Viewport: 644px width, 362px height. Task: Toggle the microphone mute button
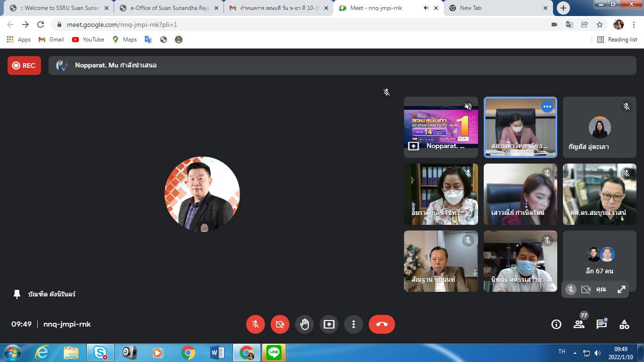(x=256, y=324)
